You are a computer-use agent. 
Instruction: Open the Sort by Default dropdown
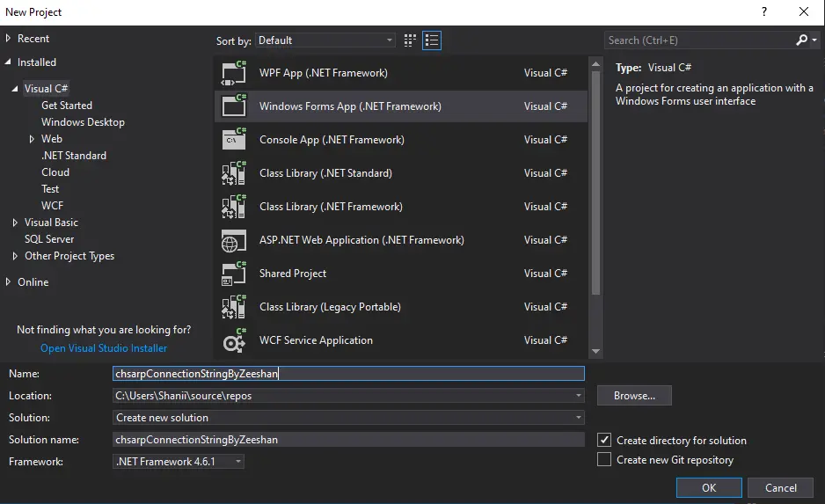click(x=325, y=40)
